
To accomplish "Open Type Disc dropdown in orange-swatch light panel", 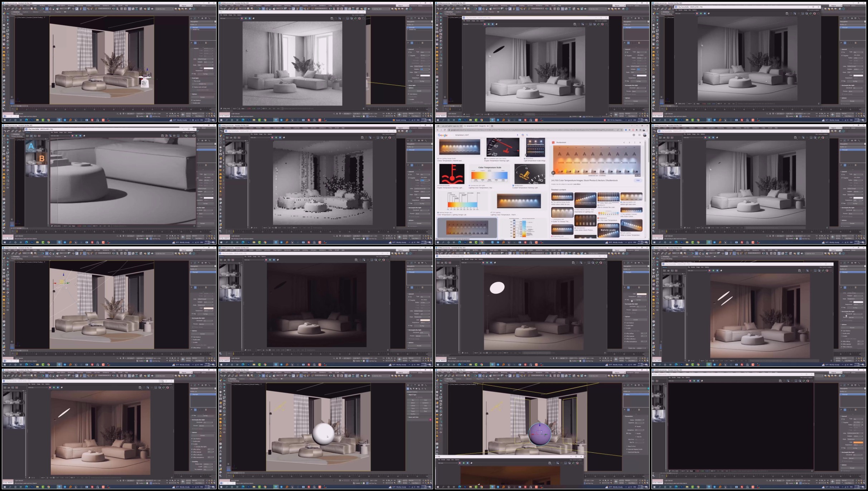I will click(858, 419).
